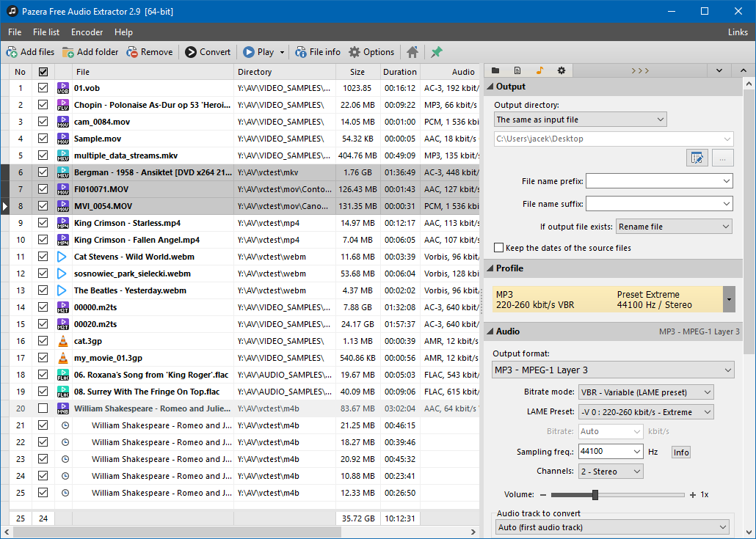Collapse the Output section

tap(490, 87)
